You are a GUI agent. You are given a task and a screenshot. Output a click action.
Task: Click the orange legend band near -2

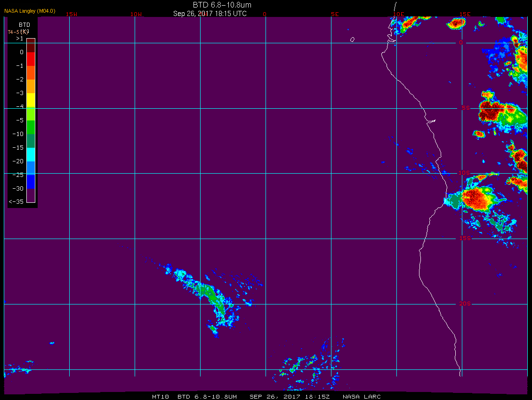pyautogui.click(x=31, y=86)
